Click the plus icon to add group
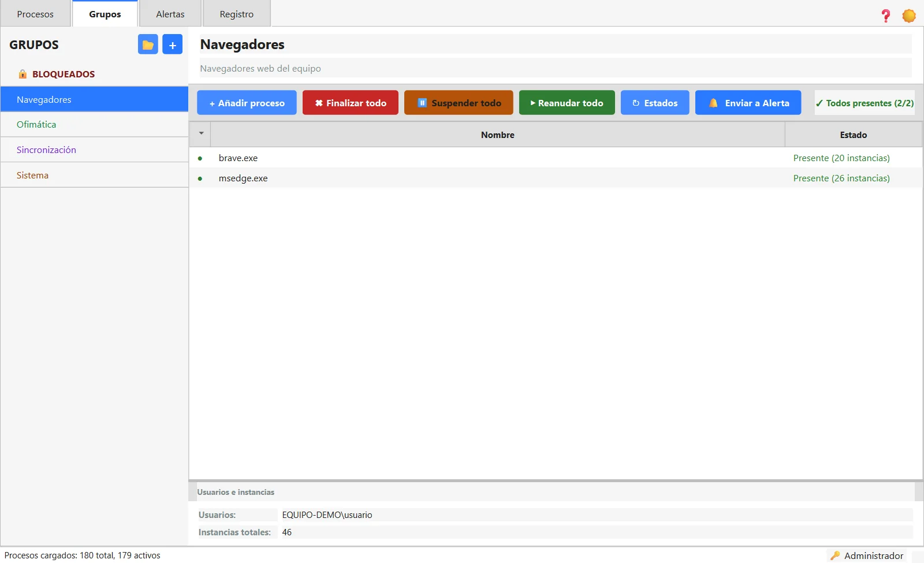924x563 pixels. (x=172, y=44)
